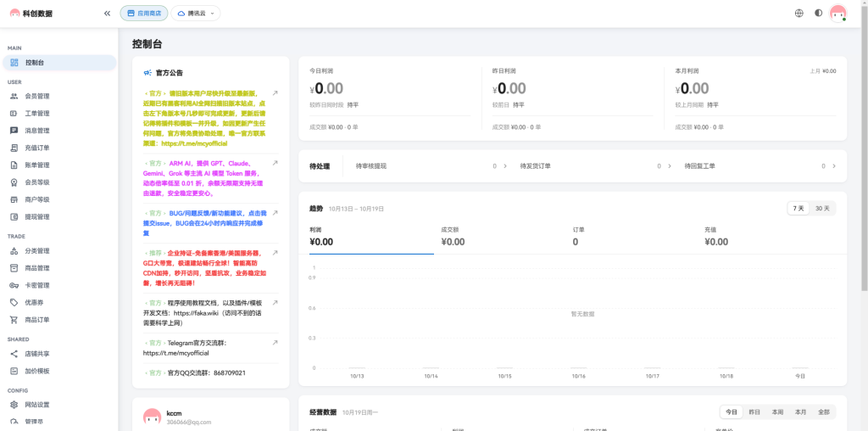
Task: Open the 应用商店 app store
Action: (144, 14)
